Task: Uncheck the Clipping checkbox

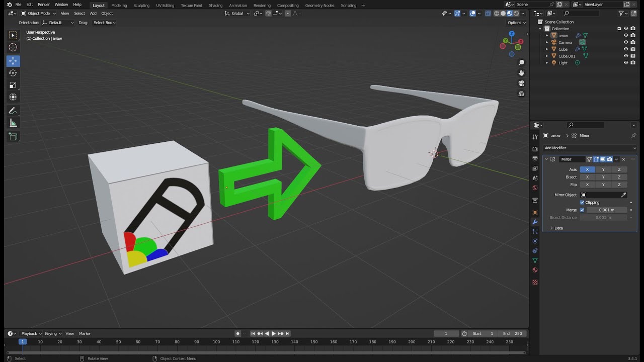Action: pyautogui.click(x=582, y=203)
